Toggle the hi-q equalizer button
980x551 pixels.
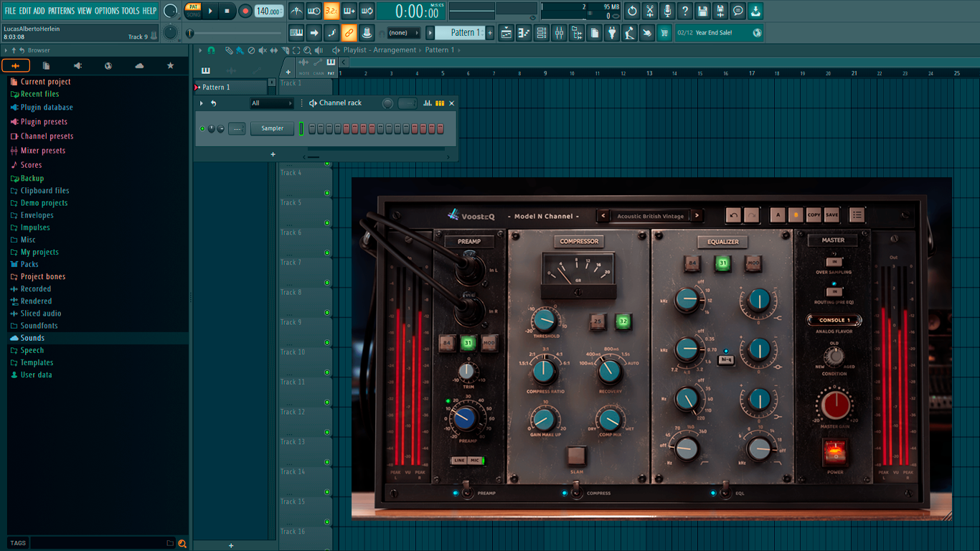(726, 360)
